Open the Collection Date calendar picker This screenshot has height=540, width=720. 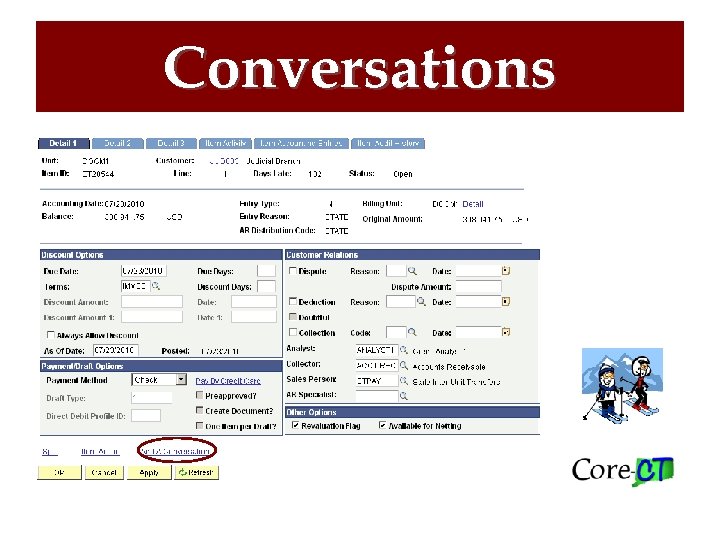coord(506,332)
